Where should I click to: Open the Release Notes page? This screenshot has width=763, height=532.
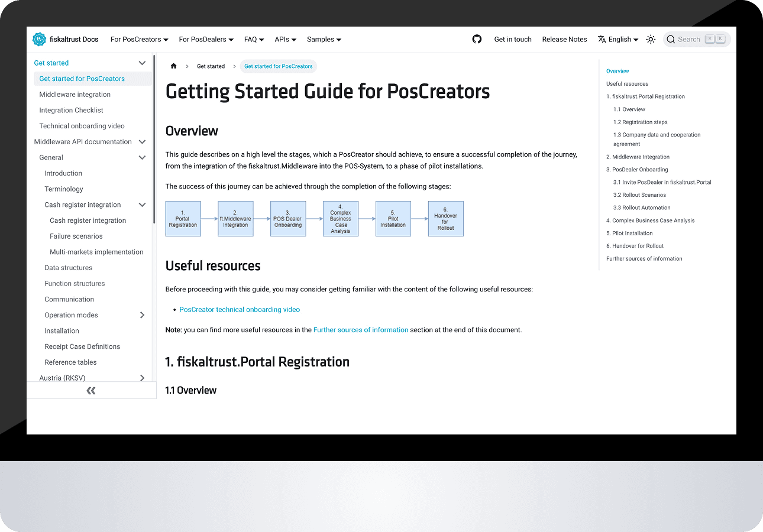click(x=564, y=40)
